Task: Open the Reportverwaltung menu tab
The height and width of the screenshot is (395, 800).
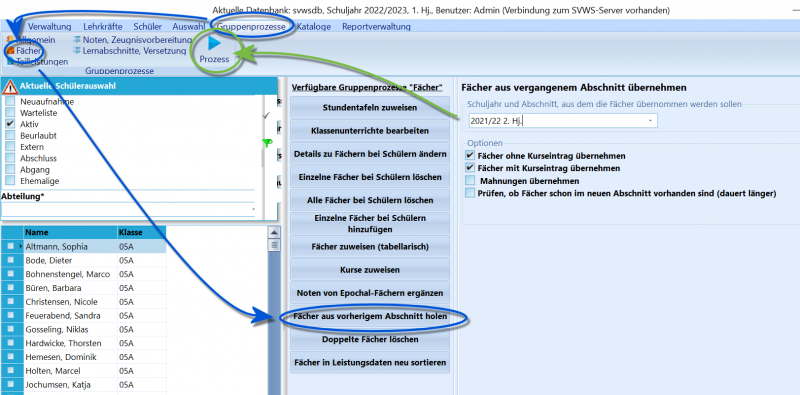Action: 376,27
